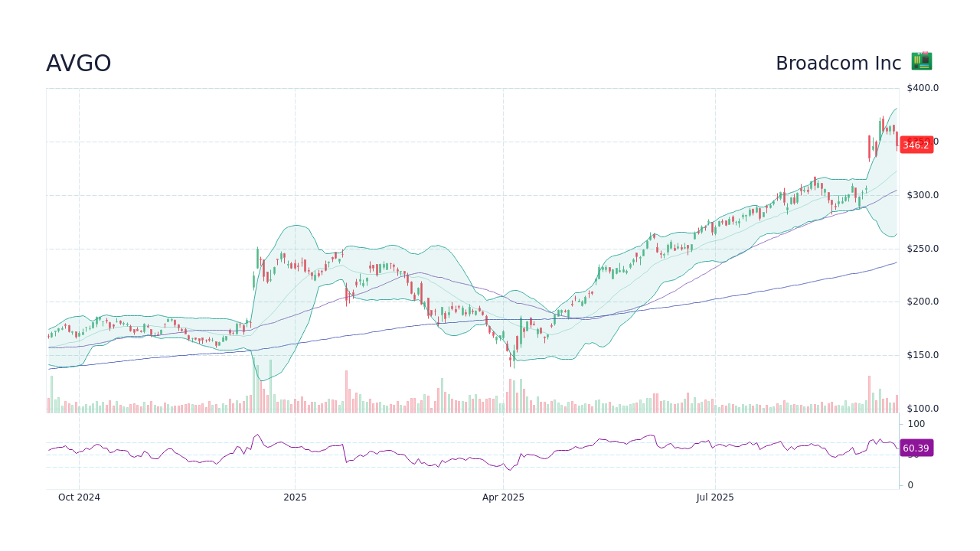
Task: Click the $200.0 price axis label
Action: pos(922,302)
